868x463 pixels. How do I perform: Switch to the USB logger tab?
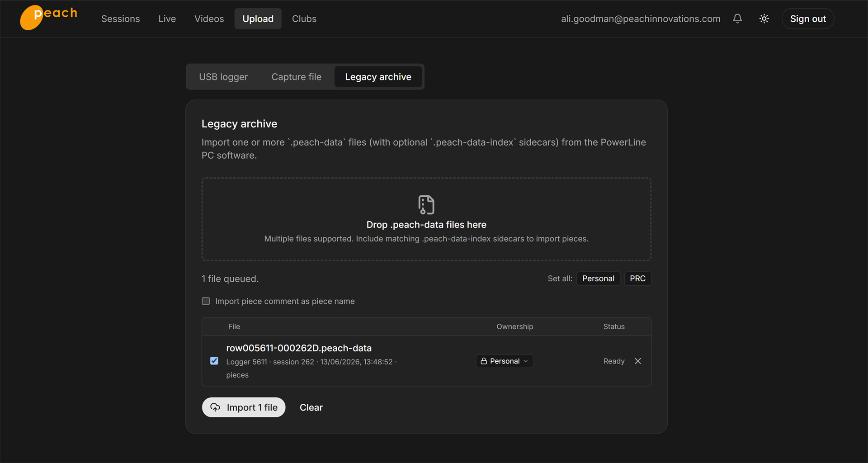223,77
